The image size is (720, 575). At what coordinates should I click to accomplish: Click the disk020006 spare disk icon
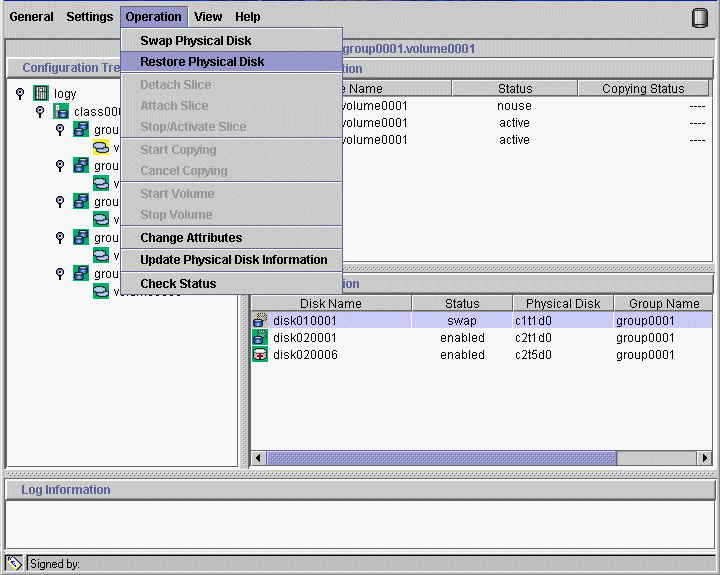[260, 354]
